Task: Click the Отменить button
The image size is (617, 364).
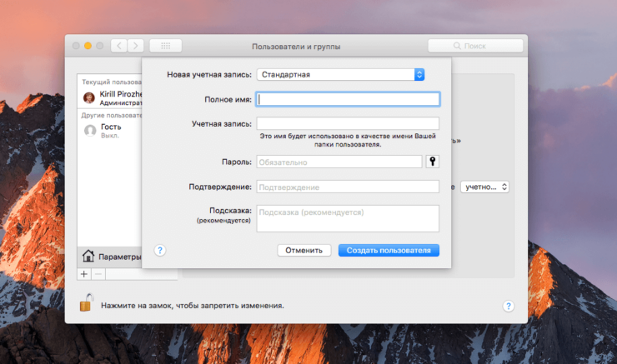Action: tap(303, 250)
